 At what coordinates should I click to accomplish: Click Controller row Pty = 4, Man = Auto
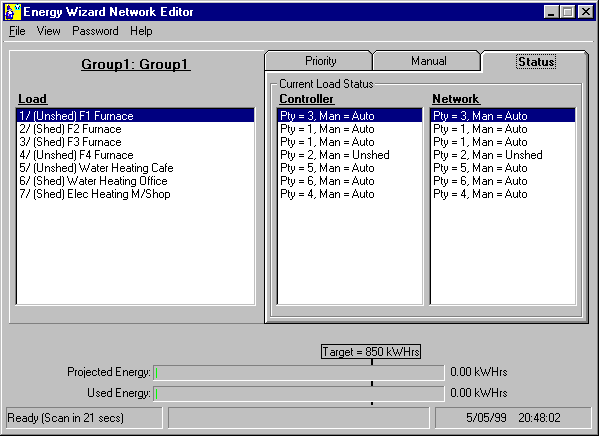tap(350, 194)
